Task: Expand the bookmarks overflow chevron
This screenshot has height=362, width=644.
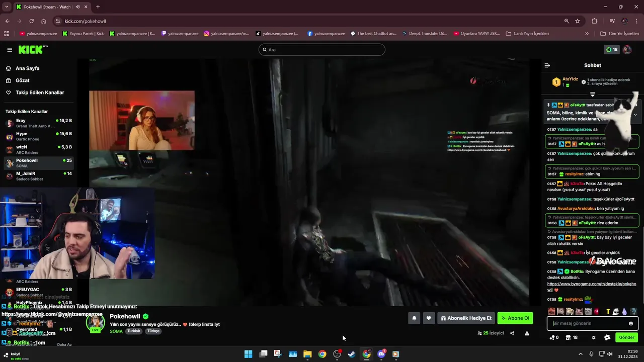Action: tap(587, 34)
